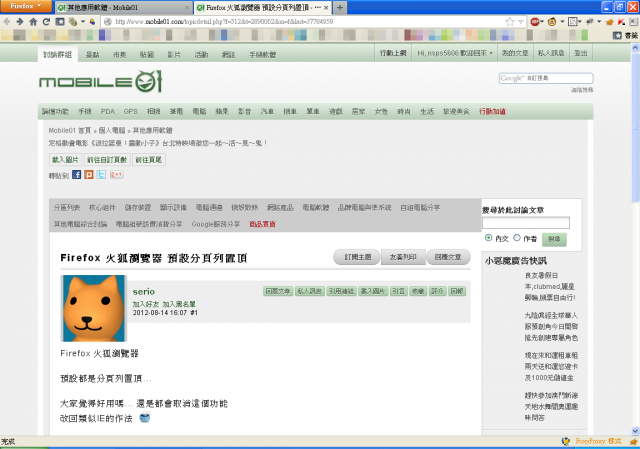The height and width of the screenshot is (449, 640).
Task: Reload the page with the refresh icon
Action: click(46, 22)
